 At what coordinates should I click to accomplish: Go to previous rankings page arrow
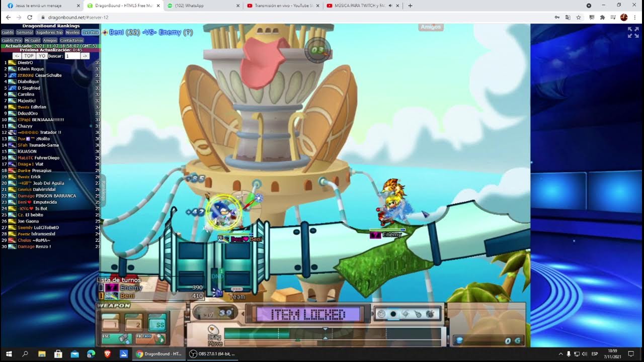click(17, 56)
